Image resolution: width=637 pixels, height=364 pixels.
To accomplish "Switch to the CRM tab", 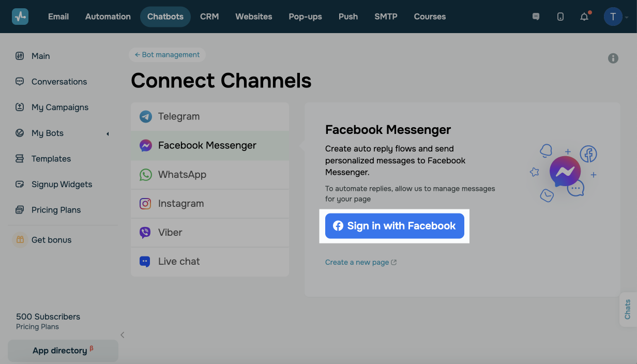I will click(209, 17).
